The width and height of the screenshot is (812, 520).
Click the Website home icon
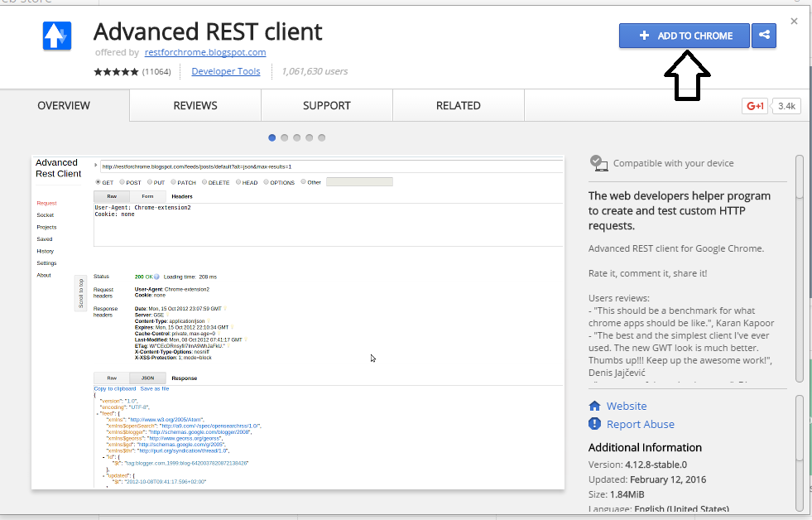(594, 406)
